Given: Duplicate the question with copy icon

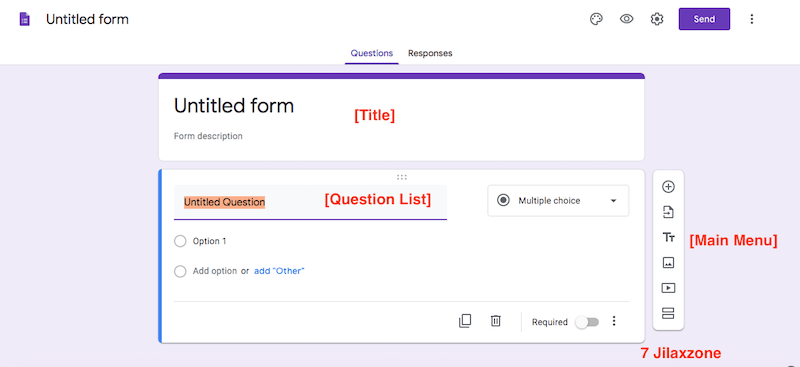Looking at the screenshot, I should (x=465, y=321).
